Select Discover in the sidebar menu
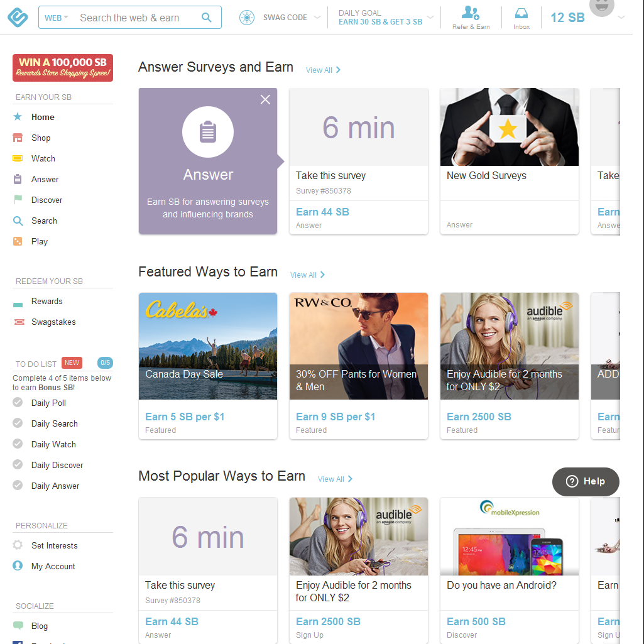The width and height of the screenshot is (644, 644). [47, 200]
